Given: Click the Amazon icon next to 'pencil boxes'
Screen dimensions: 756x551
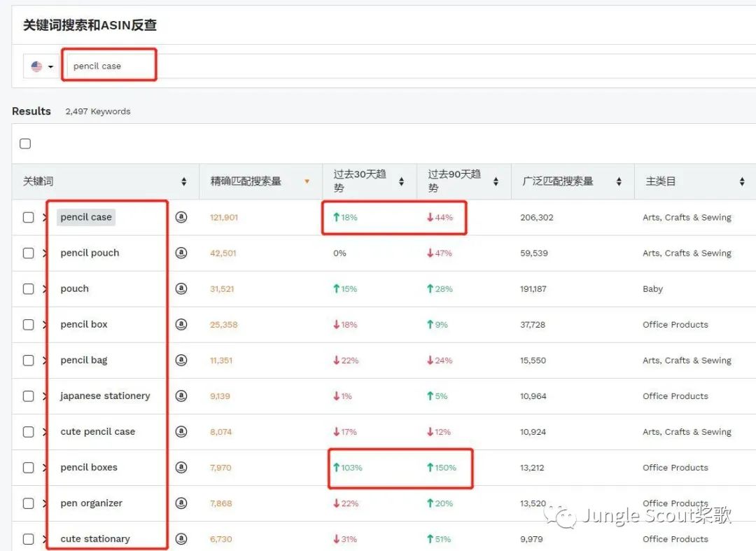Looking at the screenshot, I should pos(181,467).
